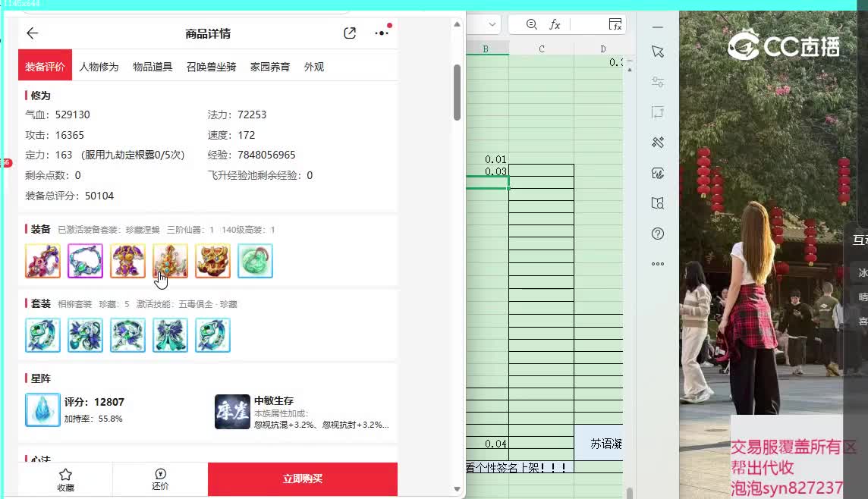868x499 pixels.
Task: Open the three-dot more options menu
Action: pos(382,33)
